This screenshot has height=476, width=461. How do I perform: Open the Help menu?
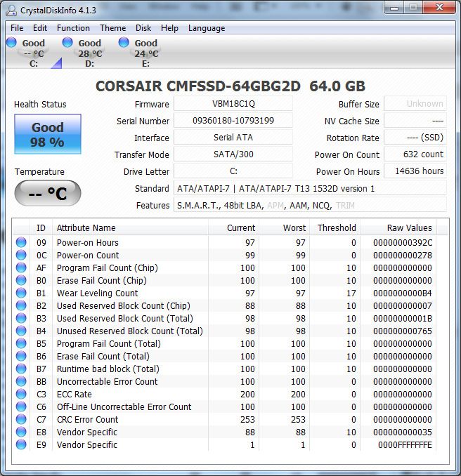click(x=169, y=28)
